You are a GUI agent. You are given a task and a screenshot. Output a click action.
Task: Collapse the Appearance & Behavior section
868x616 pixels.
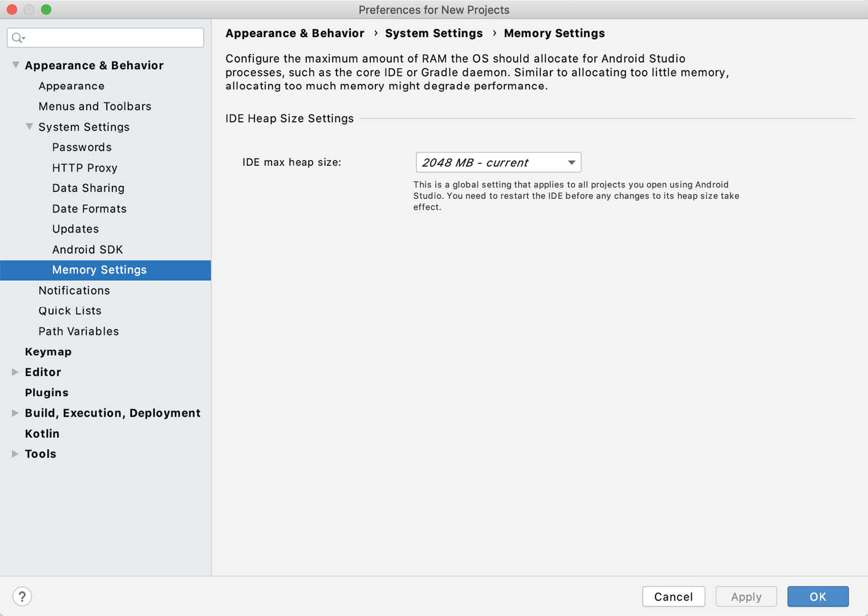tap(15, 65)
